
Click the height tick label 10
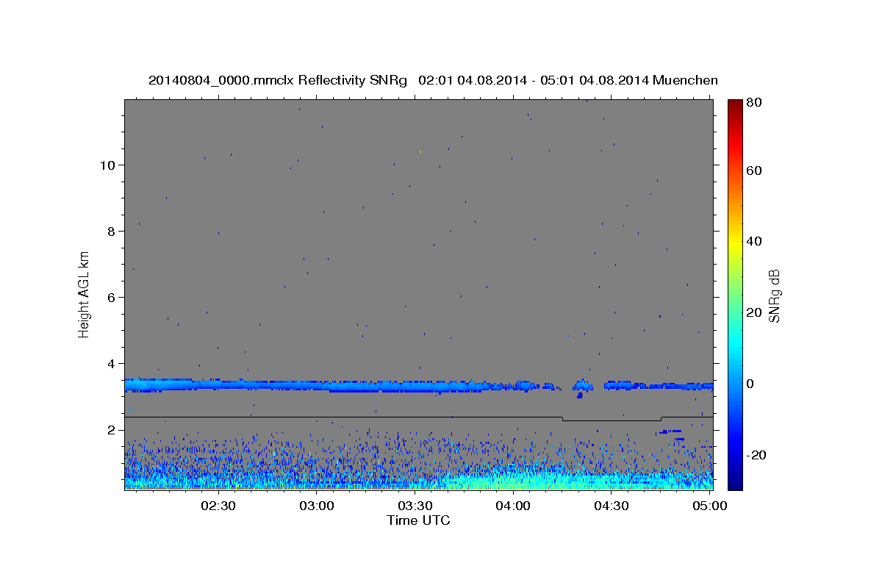[107, 165]
